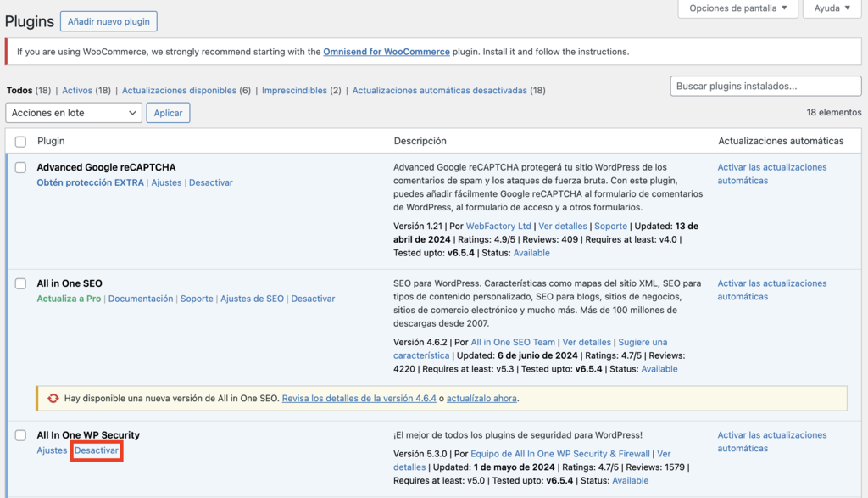This screenshot has height=498, width=868.
Task: Open the Omnisend for WooCommerce link
Action: point(386,51)
